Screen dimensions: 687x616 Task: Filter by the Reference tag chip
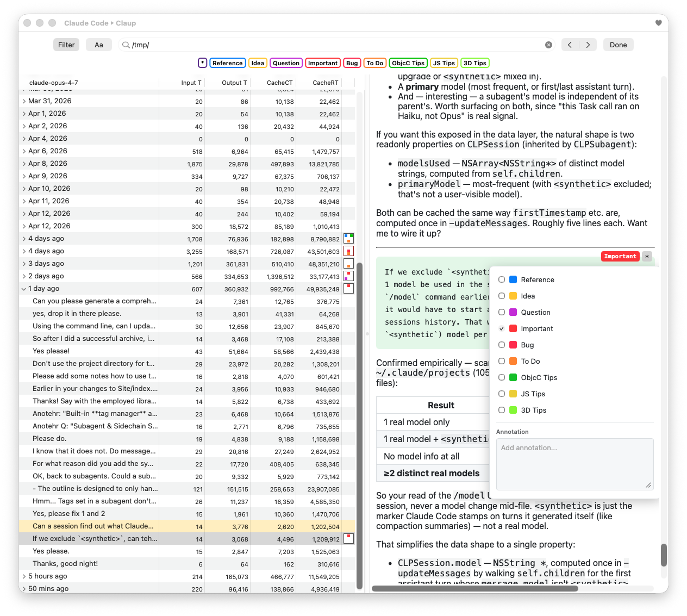click(227, 63)
